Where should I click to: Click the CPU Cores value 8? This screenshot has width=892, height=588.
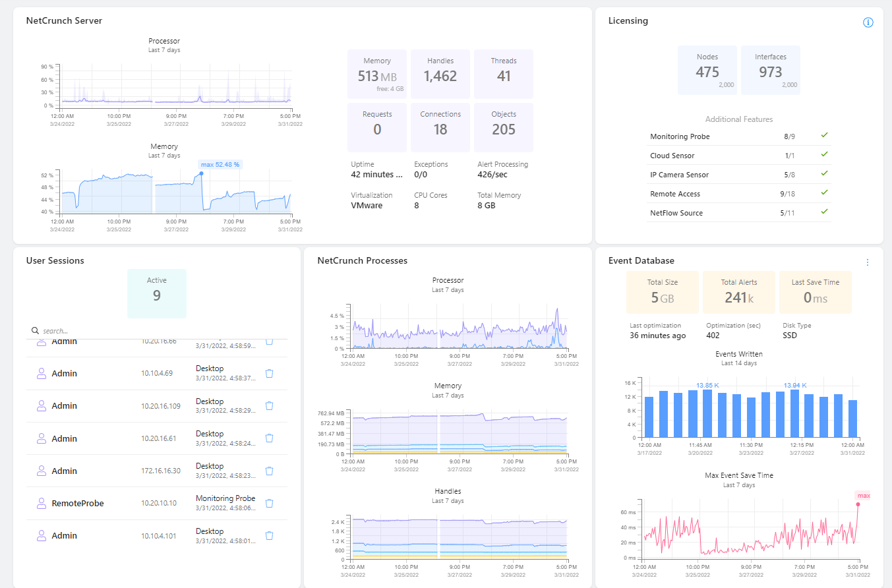(x=417, y=206)
